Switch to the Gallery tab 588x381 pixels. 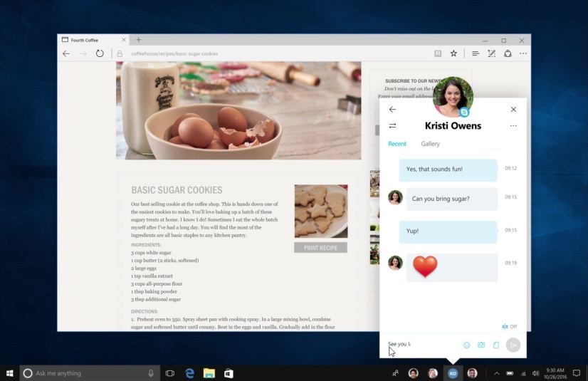point(430,144)
